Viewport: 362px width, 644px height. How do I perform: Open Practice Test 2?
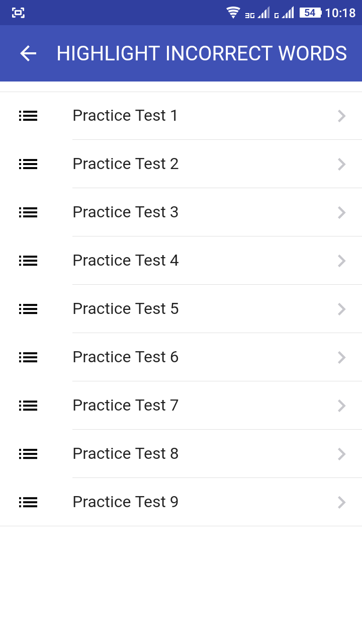[x=125, y=164]
